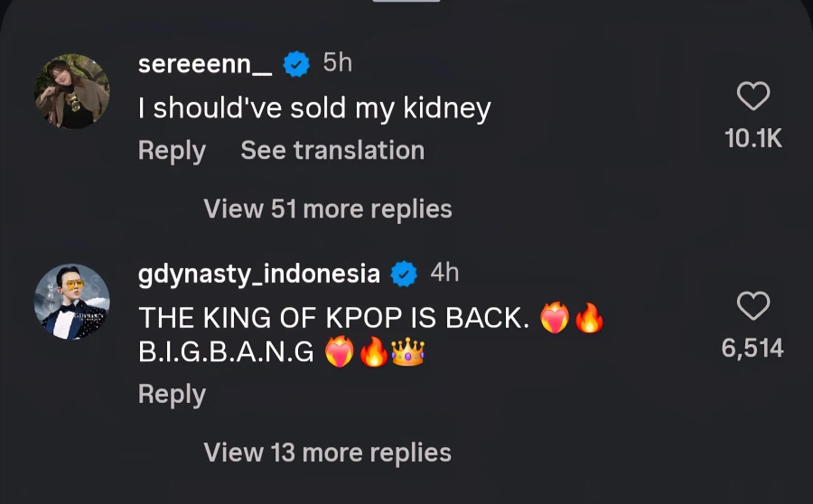This screenshot has height=504, width=813.
Task: Reply to the KING OF KPOP comment
Action: [x=172, y=395]
